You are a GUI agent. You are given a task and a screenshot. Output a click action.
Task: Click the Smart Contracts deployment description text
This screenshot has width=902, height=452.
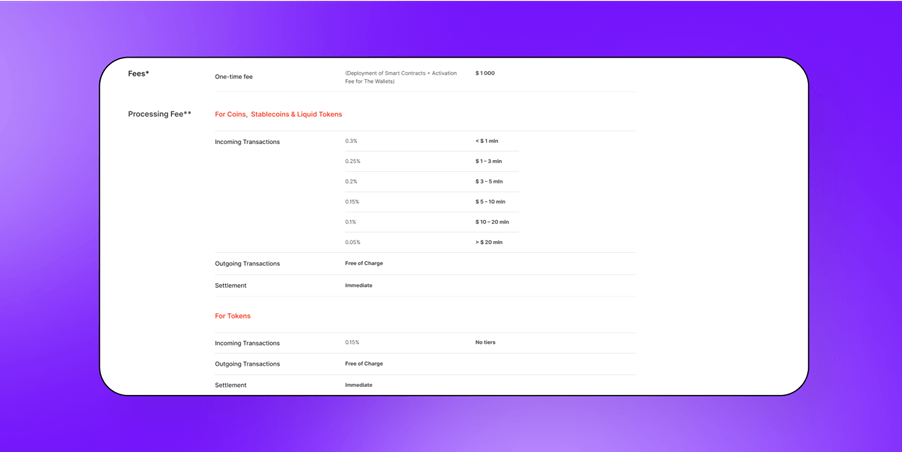(x=400, y=77)
